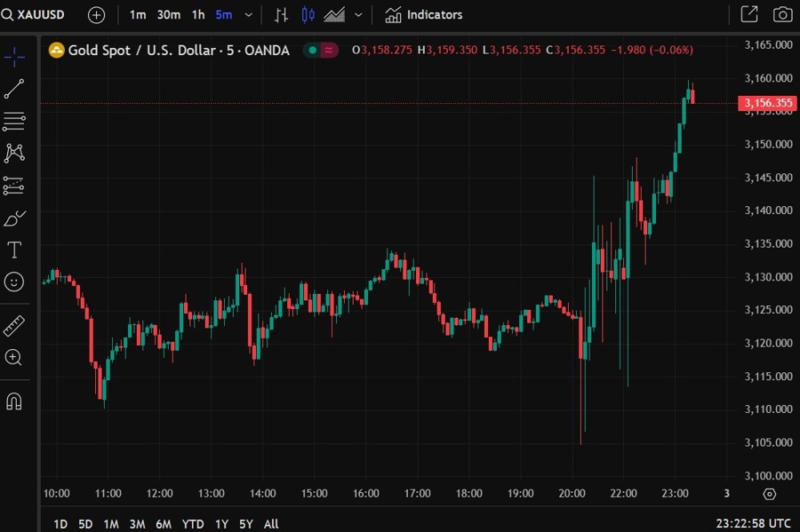This screenshot has width=800, height=532.
Task: Select the forecasting and measurement tool
Action: tap(13, 186)
